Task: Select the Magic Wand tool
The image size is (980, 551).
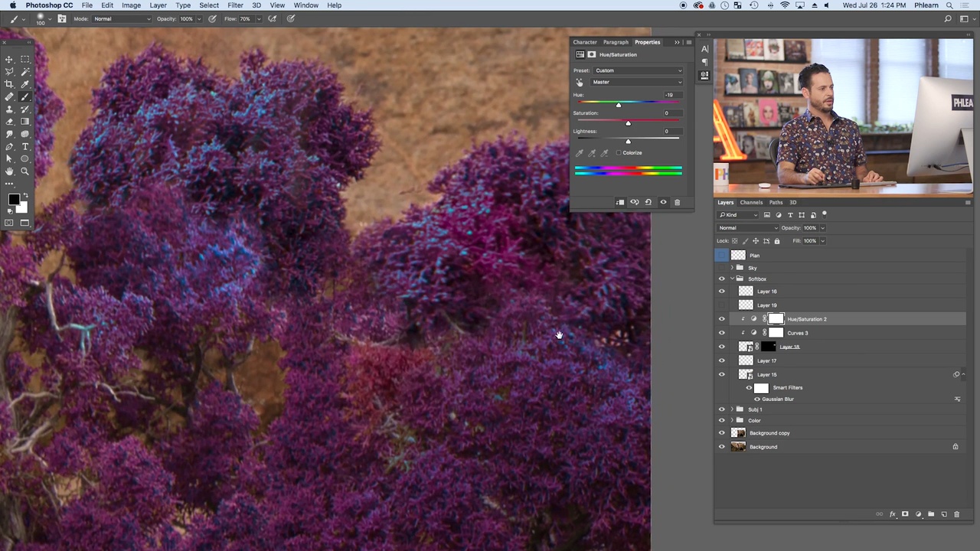Action: [25, 72]
